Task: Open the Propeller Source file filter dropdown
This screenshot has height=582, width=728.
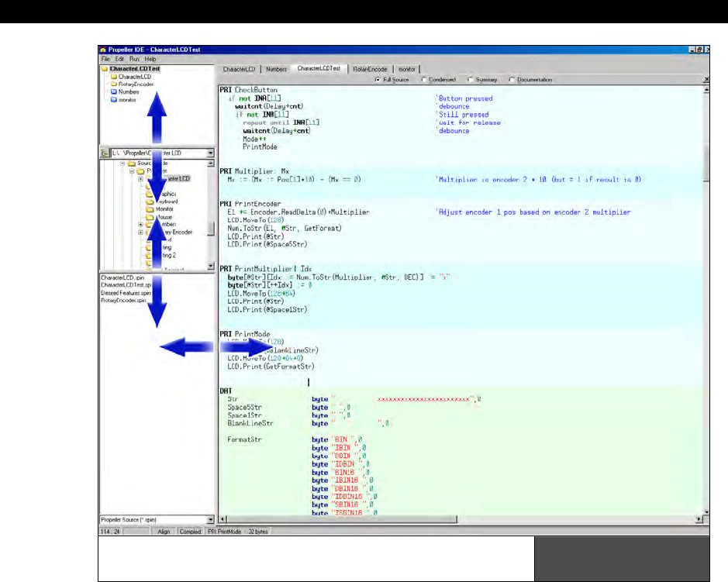Action: coord(210,520)
